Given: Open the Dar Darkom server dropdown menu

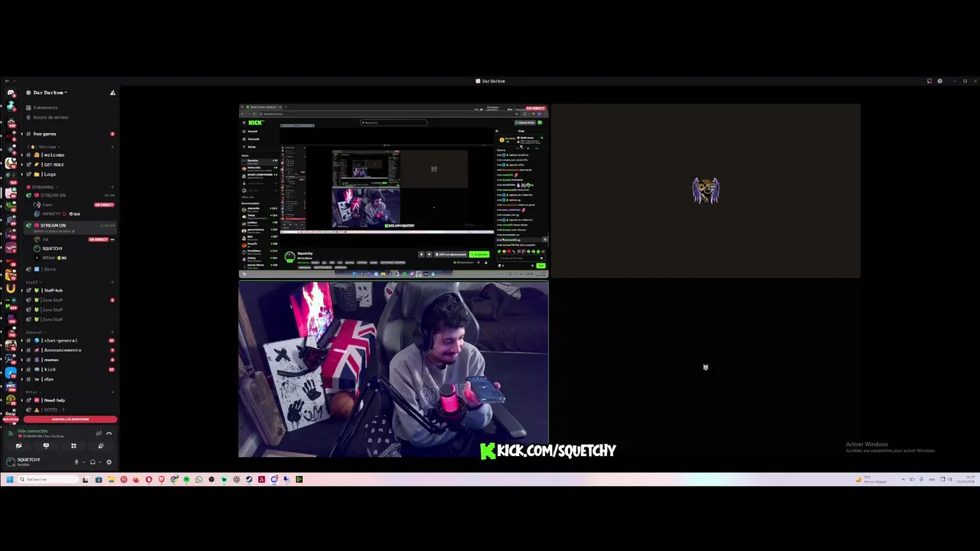Looking at the screenshot, I should pyautogui.click(x=51, y=93).
